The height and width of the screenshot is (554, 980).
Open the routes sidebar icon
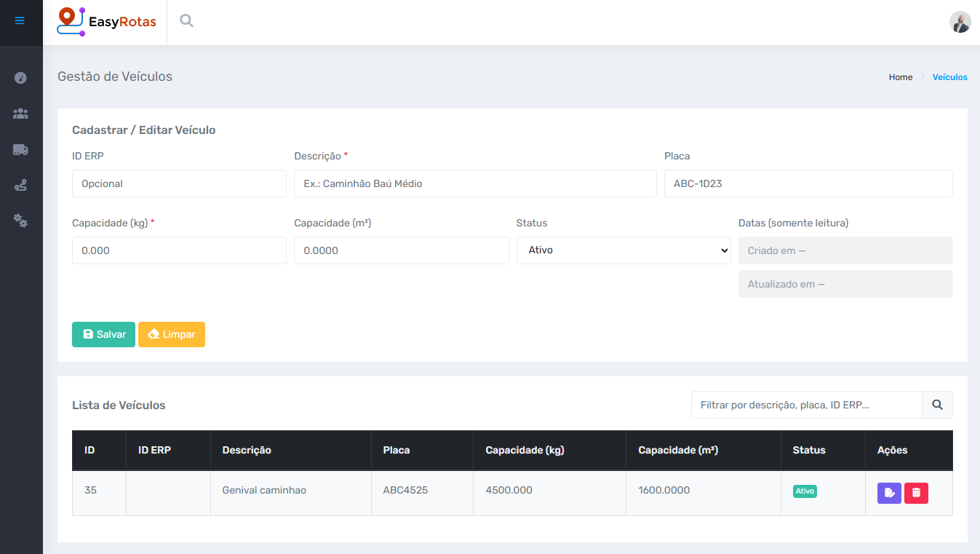(x=20, y=186)
